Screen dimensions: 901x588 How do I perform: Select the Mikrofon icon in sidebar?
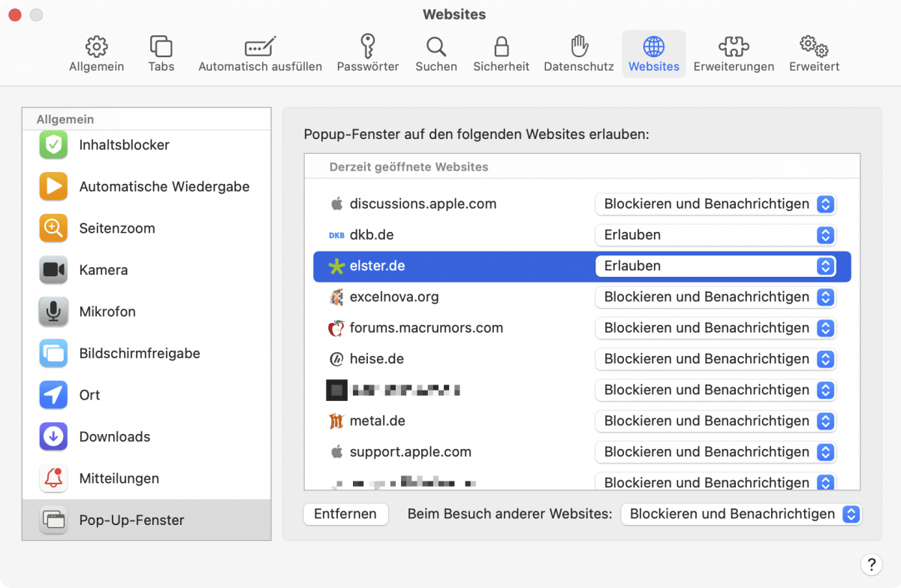(53, 312)
